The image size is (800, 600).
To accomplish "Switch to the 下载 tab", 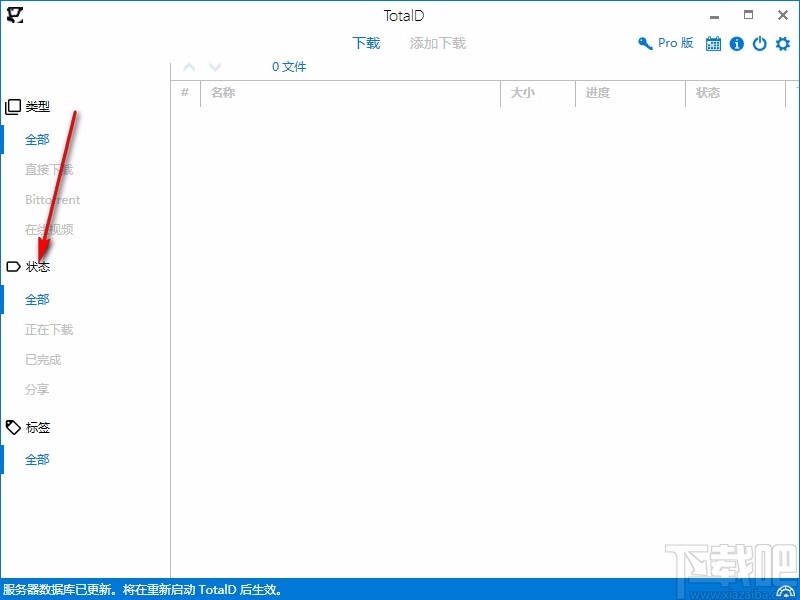I will coord(367,43).
